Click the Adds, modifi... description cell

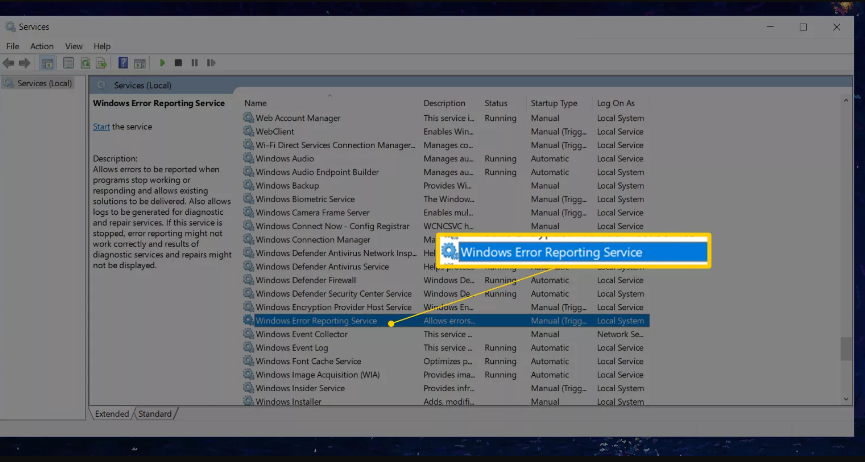tap(448, 401)
